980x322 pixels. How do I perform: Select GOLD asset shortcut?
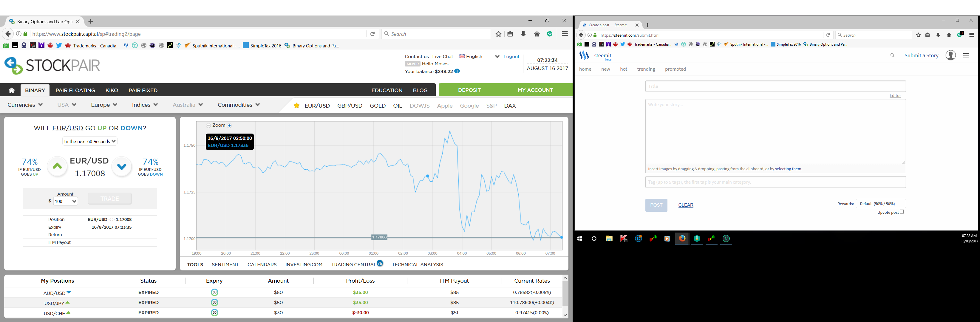[378, 106]
